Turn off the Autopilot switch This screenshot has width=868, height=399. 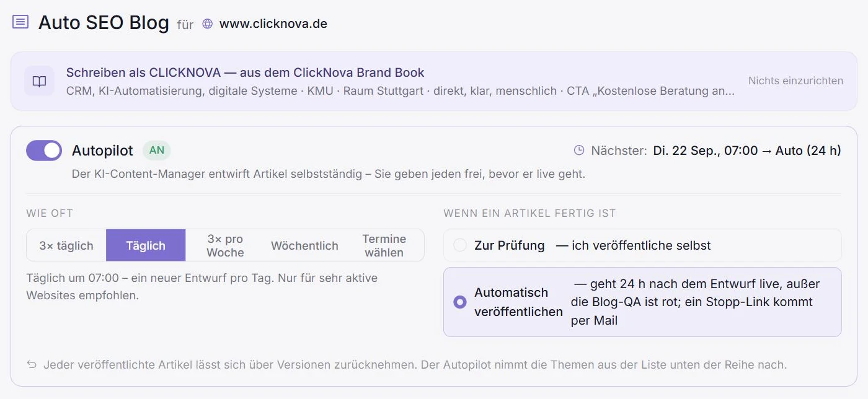[44, 151]
